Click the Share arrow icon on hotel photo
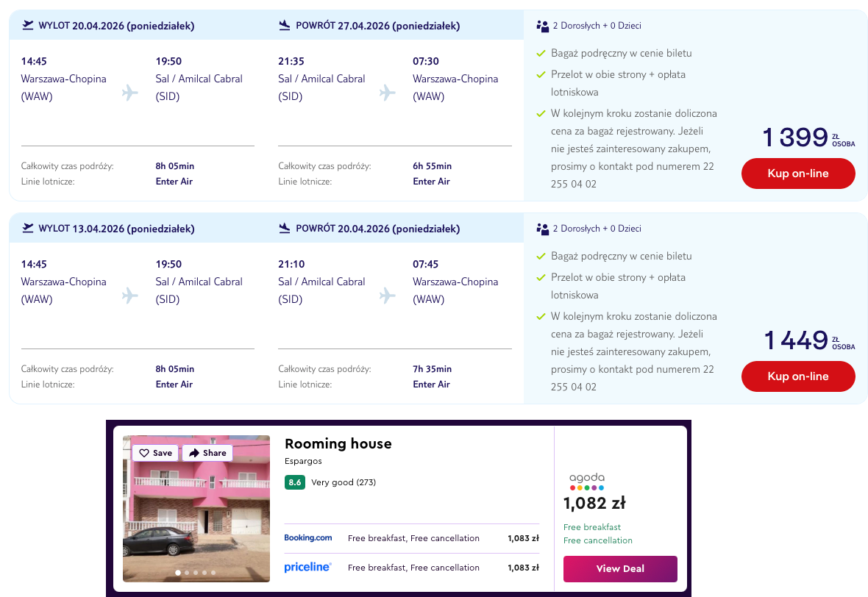The image size is (868, 597). [194, 453]
